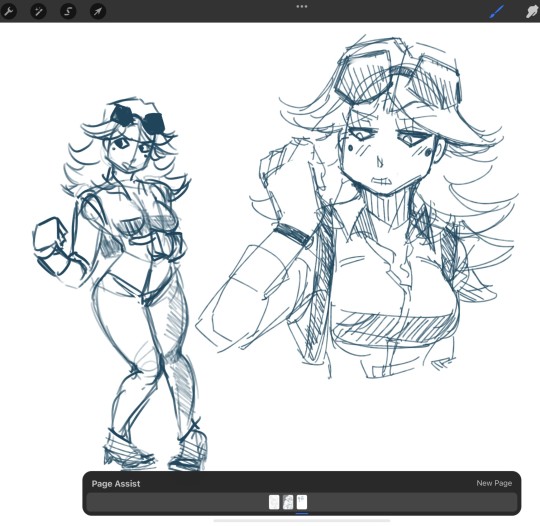
Task: Select the first page thumbnail
Action: 274,502
